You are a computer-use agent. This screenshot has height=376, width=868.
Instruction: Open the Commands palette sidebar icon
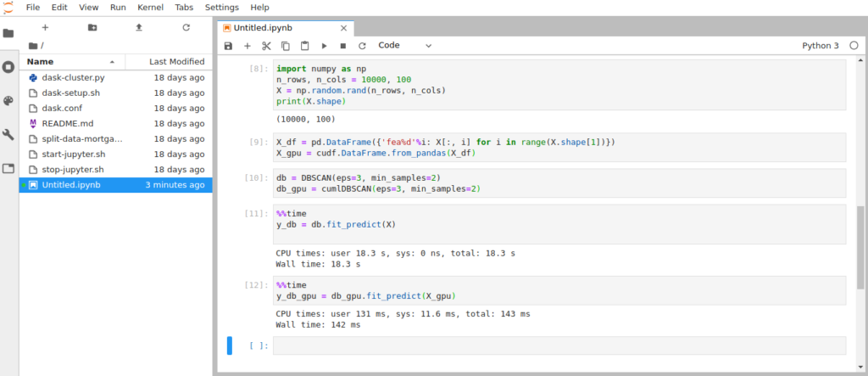8,101
